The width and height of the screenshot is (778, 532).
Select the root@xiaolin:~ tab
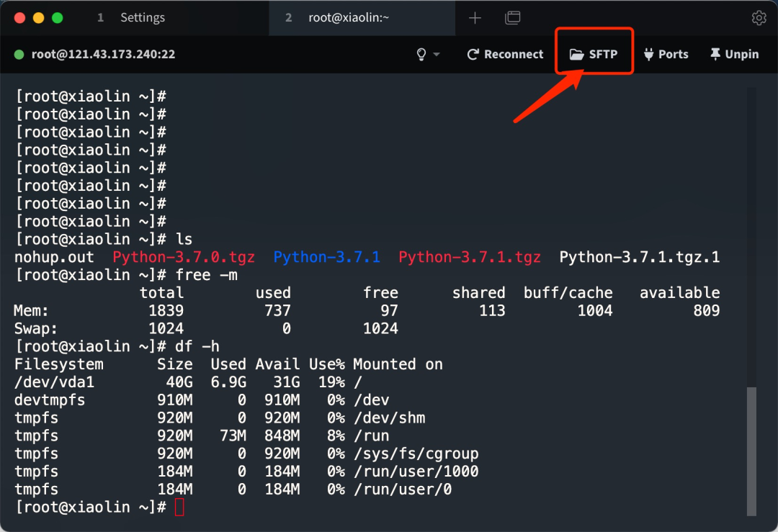click(362, 18)
